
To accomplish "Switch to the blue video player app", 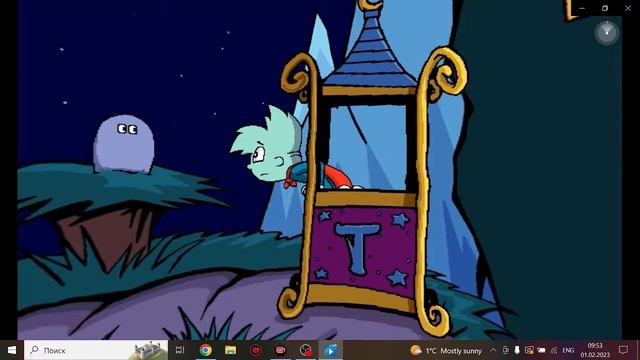I will [331, 350].
